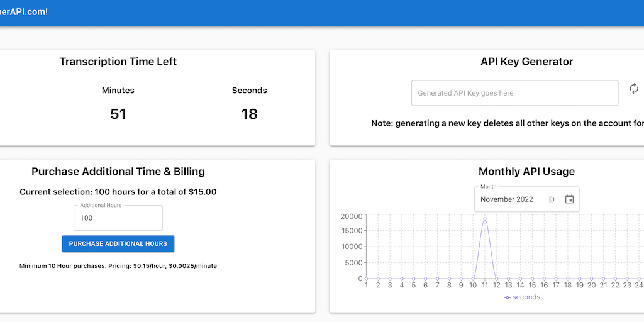This screenshot has height=322, width=644.
Task: Click the Transcription Time Left heading
Action: (118, 62)
